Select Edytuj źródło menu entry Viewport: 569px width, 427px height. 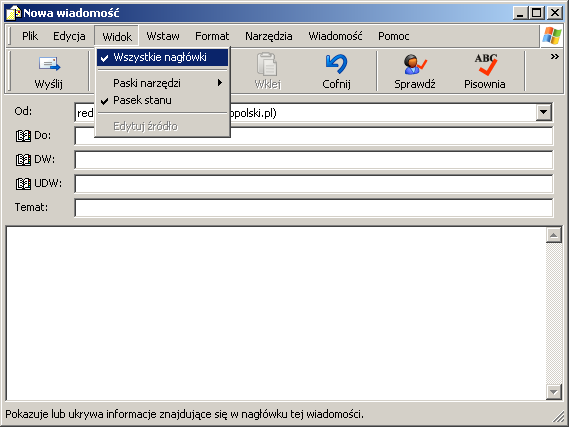click(162, 126)
